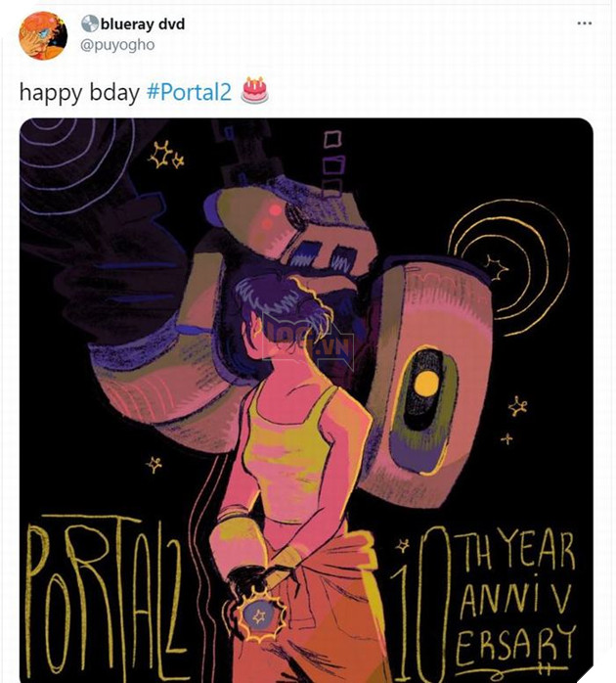
Task: Open the #Portal2 hashtag
Action: pyautogui.click(x=189, y=91)
